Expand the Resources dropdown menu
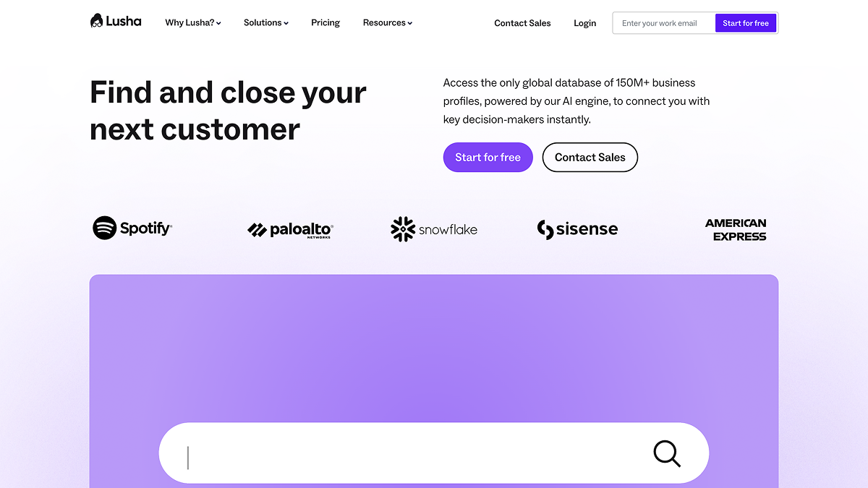This screenshot has width=868, height=488. click(x=388, y=23)
